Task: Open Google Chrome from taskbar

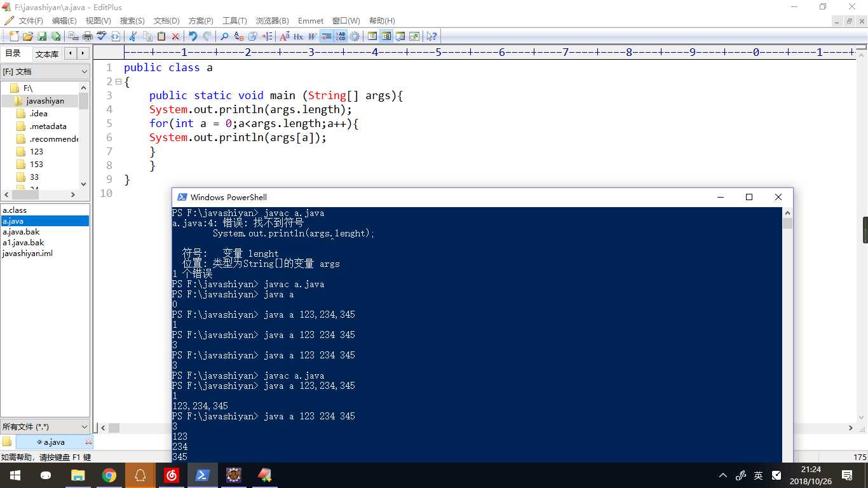Action: (x=109, y=475)
